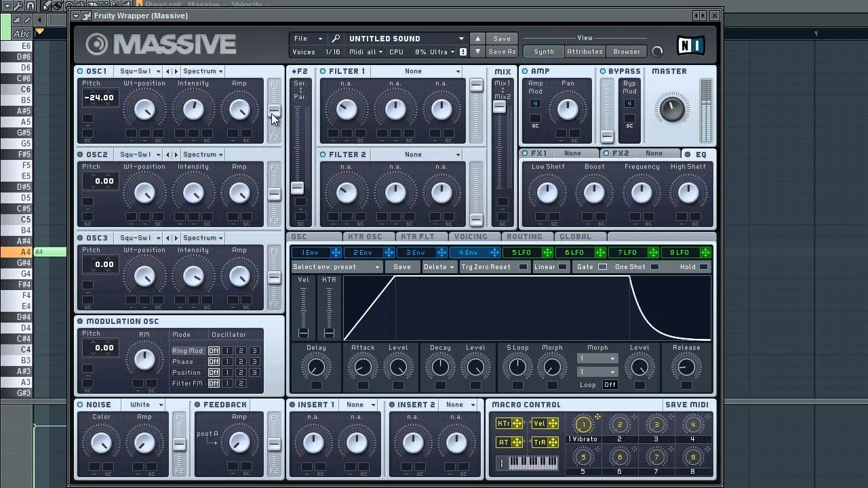Click the envelope preset Save button
This screenshot has height=488, width=868.
[402, 267]
